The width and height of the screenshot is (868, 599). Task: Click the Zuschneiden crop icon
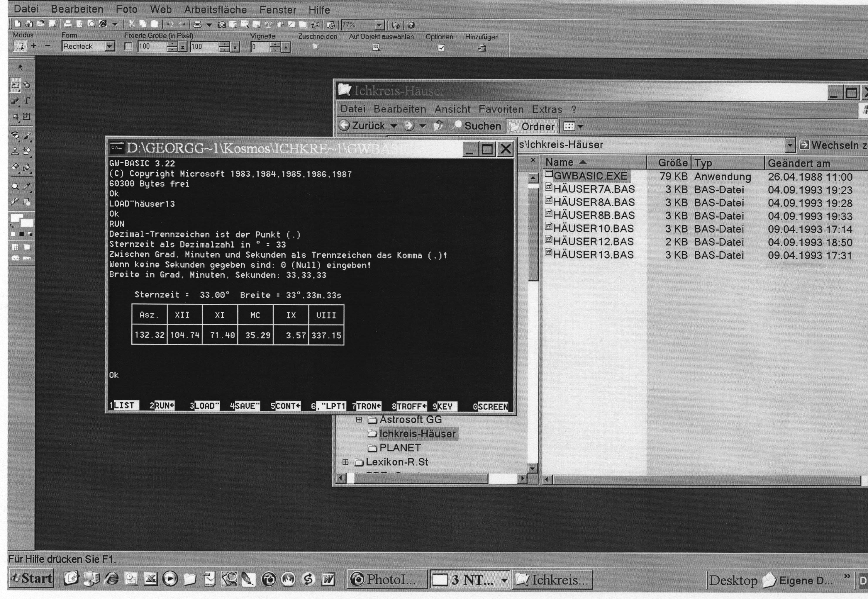point(315,47)
